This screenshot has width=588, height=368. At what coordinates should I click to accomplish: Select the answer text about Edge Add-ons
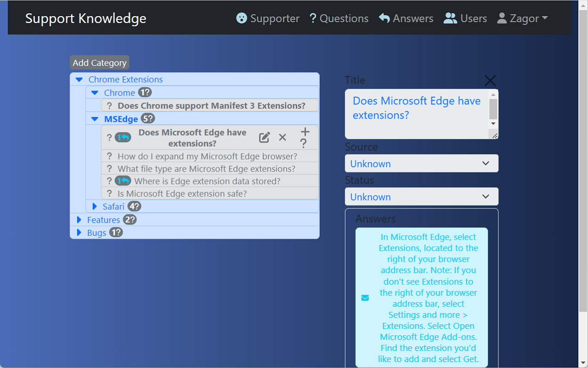point(428,298)
